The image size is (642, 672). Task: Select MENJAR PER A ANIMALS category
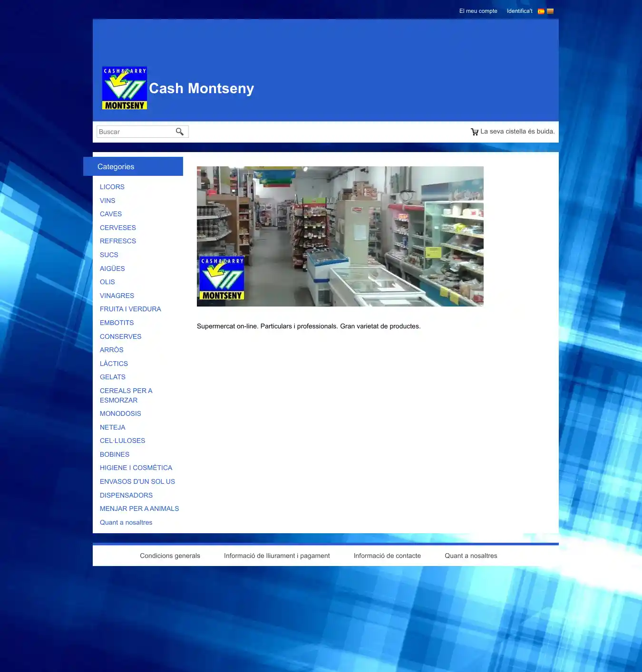[x=139, y=509]
